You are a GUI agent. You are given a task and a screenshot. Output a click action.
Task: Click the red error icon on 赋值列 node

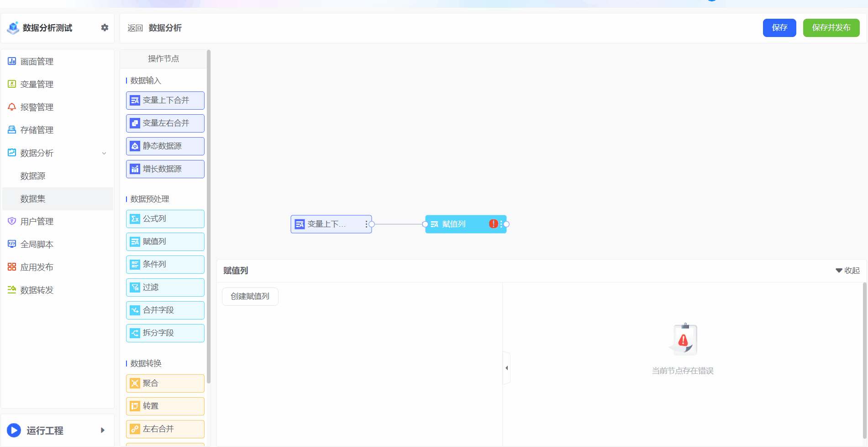click(493, 224)
